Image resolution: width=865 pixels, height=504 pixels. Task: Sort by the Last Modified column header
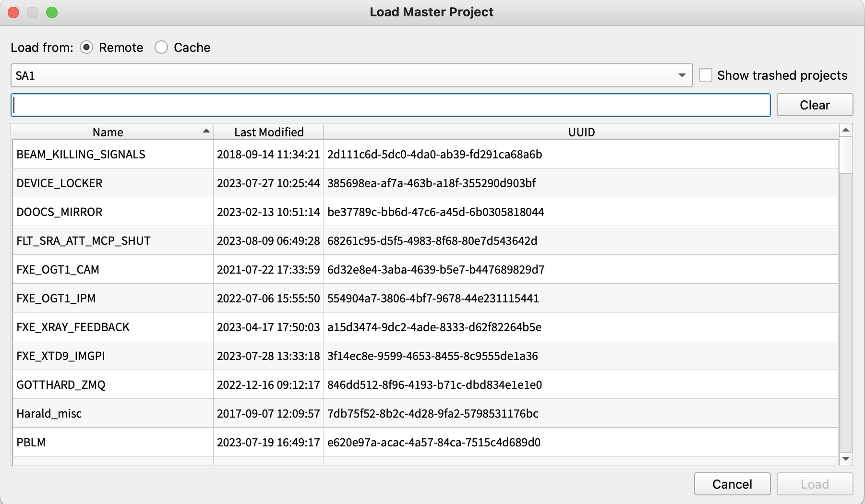tap(268, 132)
